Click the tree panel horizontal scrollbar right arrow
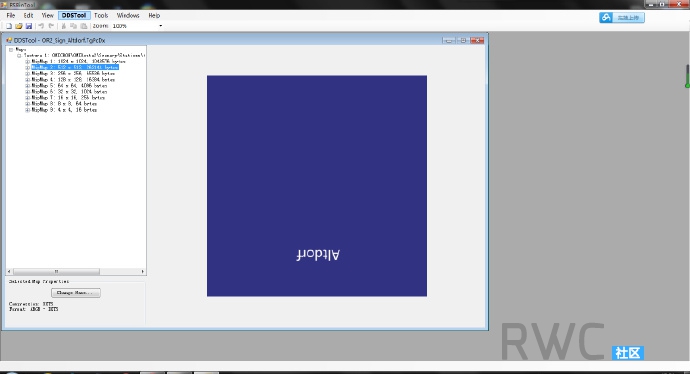The width and height of the screenshot is (690, 374). [143, 271]
